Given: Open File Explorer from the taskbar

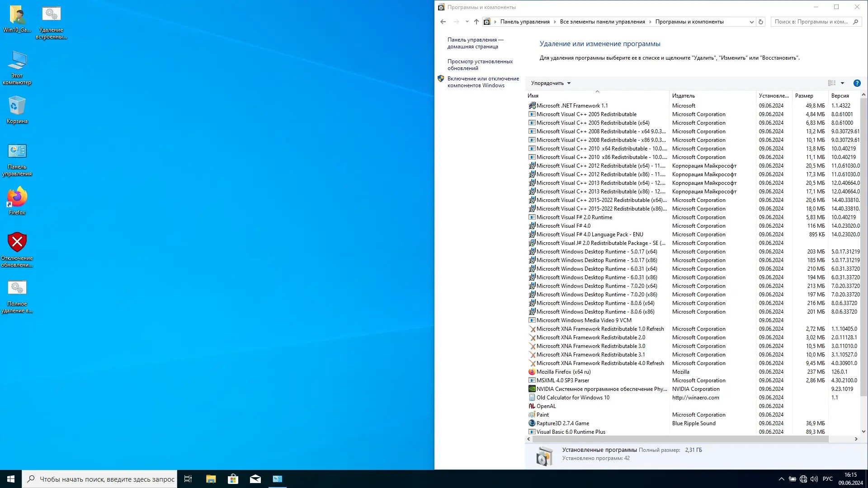Looking at the screenshot, I should pos(210,479).
